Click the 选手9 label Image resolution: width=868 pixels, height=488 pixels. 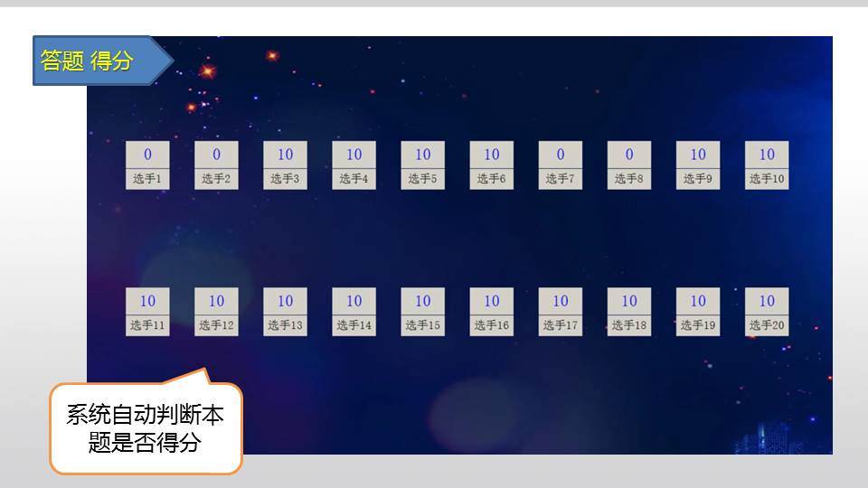[698, 179]
